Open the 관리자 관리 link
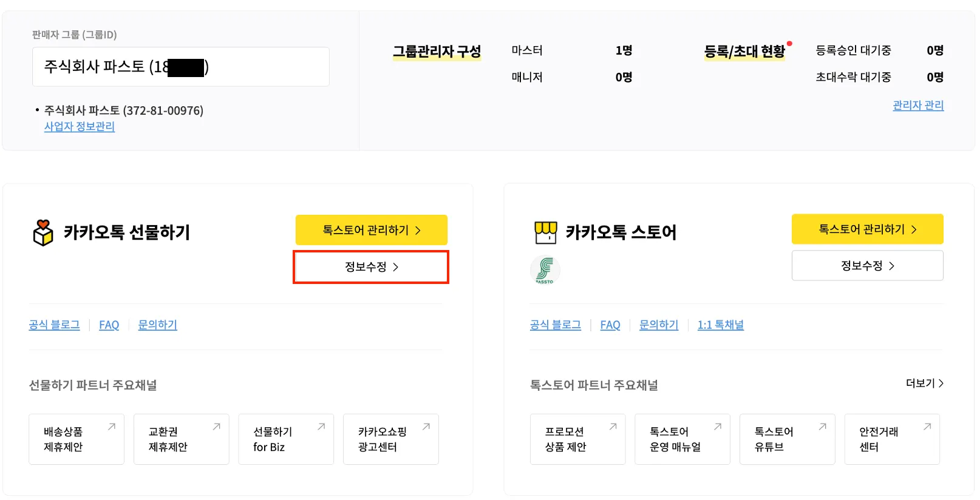Image resolution: width=980 pixels, height=500 pixels. (x=918, y=106)
